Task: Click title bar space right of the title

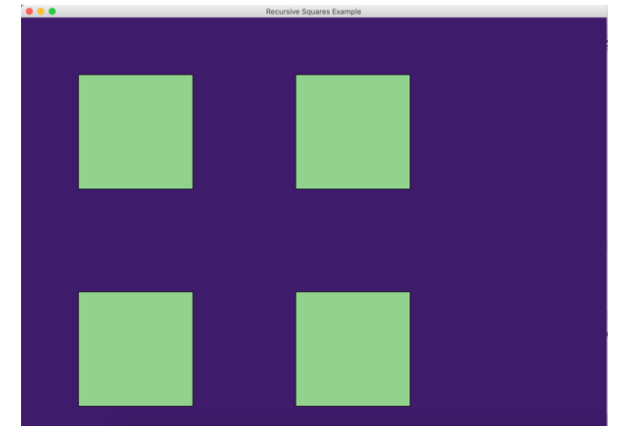Action: point(484,11)
